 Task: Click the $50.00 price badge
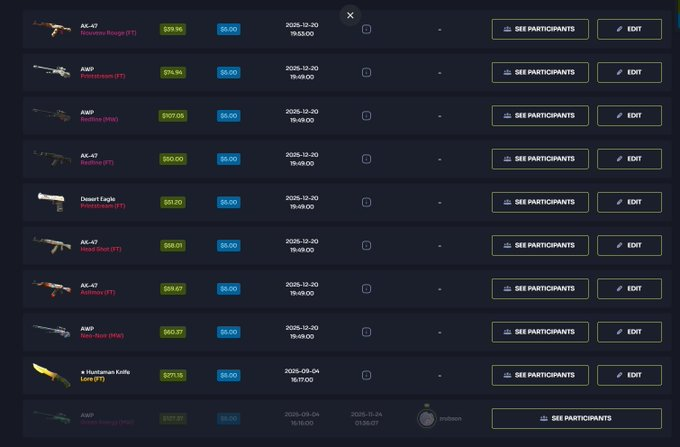tap(173, 159)
